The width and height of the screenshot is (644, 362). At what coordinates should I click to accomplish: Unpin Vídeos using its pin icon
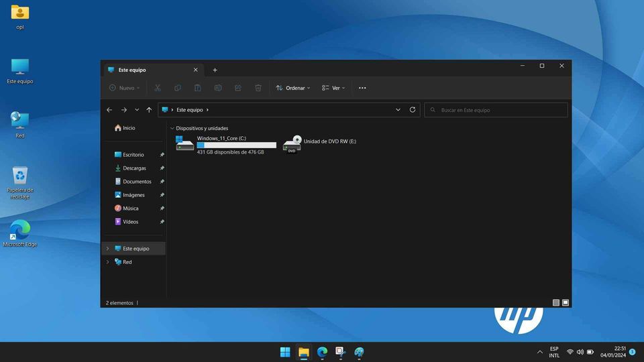pyautogui.click(x=162, y=222)
